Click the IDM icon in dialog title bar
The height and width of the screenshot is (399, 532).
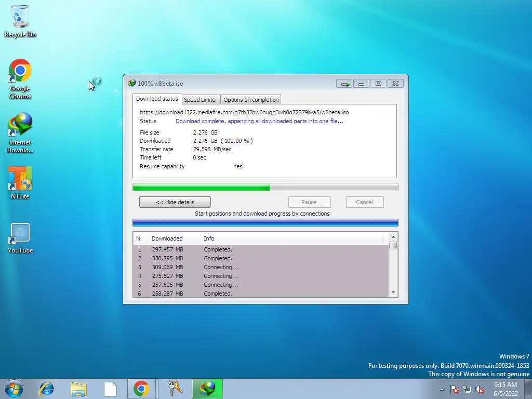pyautogui.click(x=131, y=83)
